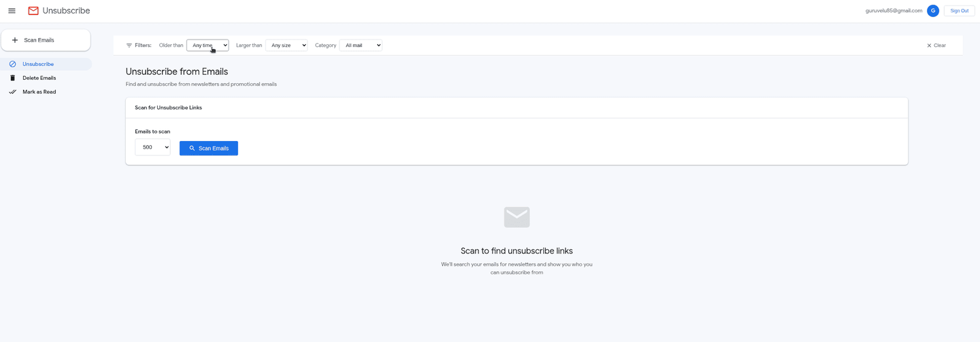Click the Older than label
The height and width of the screenshot is (342, 980).
pyautogui.click(x=171, y=46)
